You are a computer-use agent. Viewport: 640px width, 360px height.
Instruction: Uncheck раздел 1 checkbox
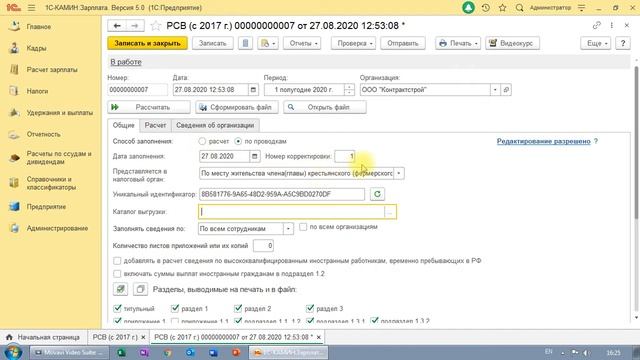tap(175, 308)
